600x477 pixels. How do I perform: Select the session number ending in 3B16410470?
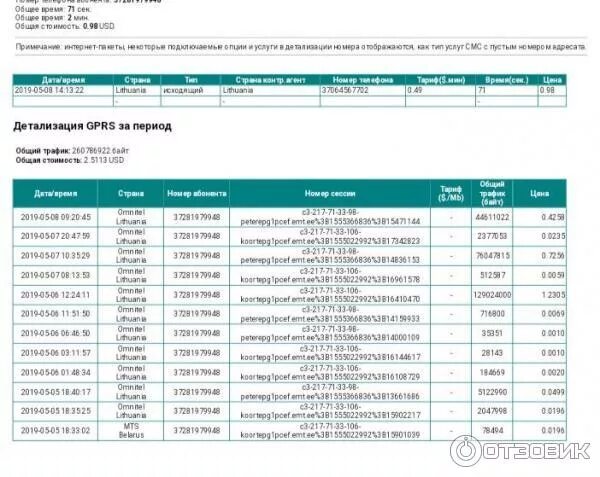pyautogui.click(x=330, y=295)
